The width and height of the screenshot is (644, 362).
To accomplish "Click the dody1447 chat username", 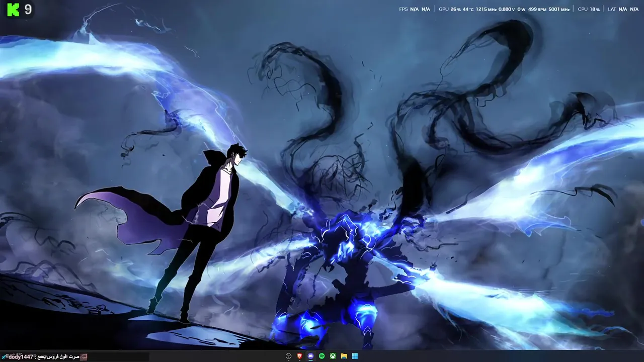I will [20, 356].
